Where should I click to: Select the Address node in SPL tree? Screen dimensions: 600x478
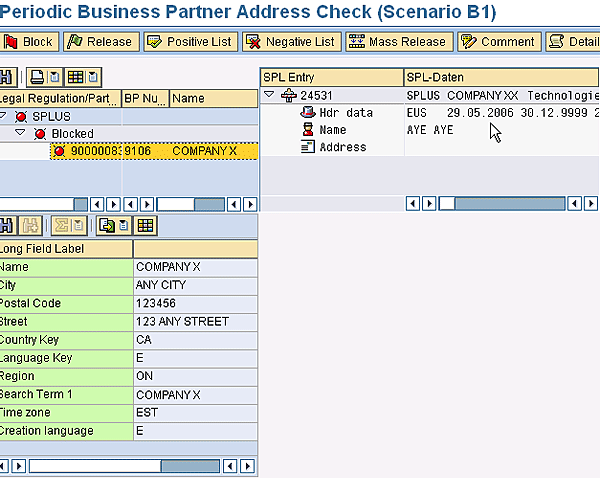(343, 147)
